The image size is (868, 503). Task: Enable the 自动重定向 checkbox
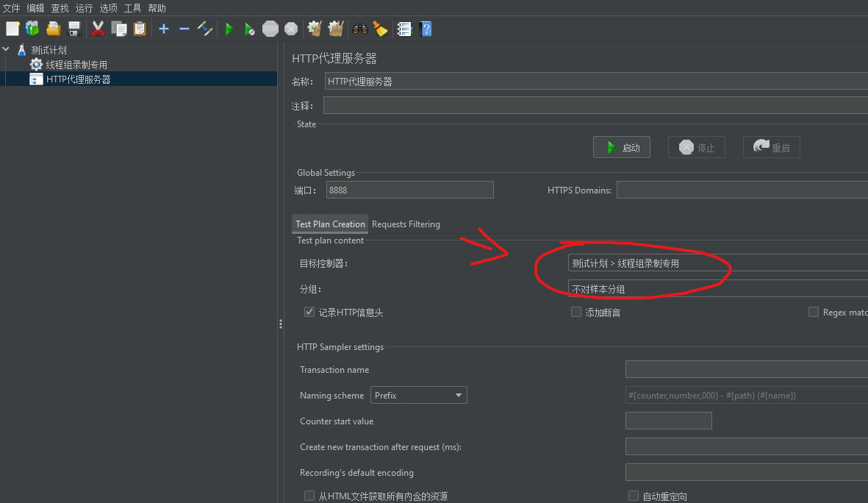click(x=634, y=496)
